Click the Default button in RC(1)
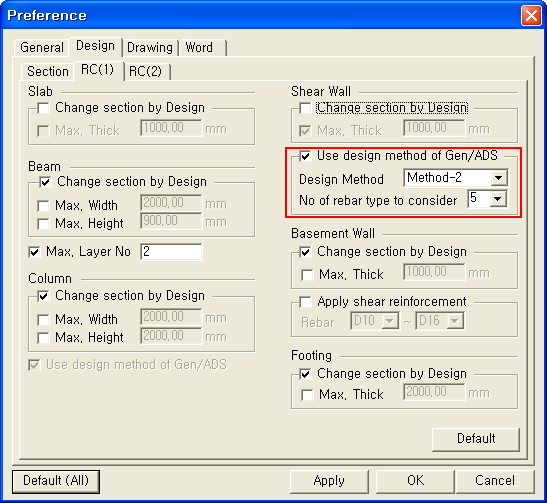547x503 pixels. [x=476, y=439]
